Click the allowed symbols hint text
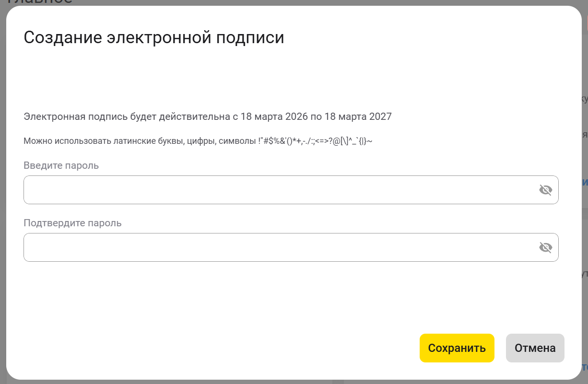588x384 pixels. coord(198,141)
